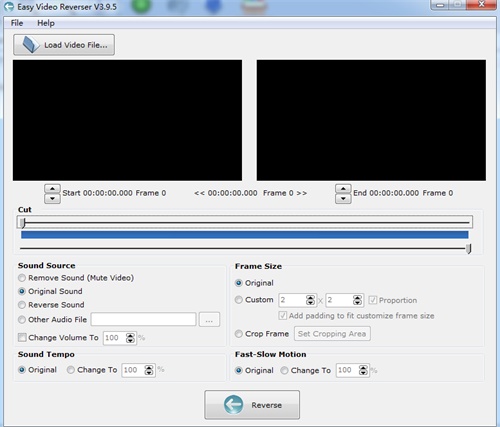Minimize the Easy Video Reverser window

(441, 5)
